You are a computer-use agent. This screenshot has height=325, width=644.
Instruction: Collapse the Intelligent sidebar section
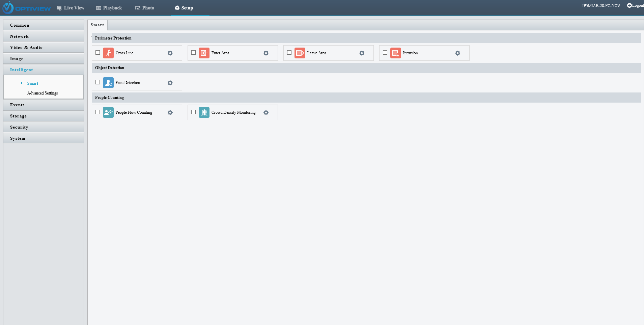tap(21, 70)
